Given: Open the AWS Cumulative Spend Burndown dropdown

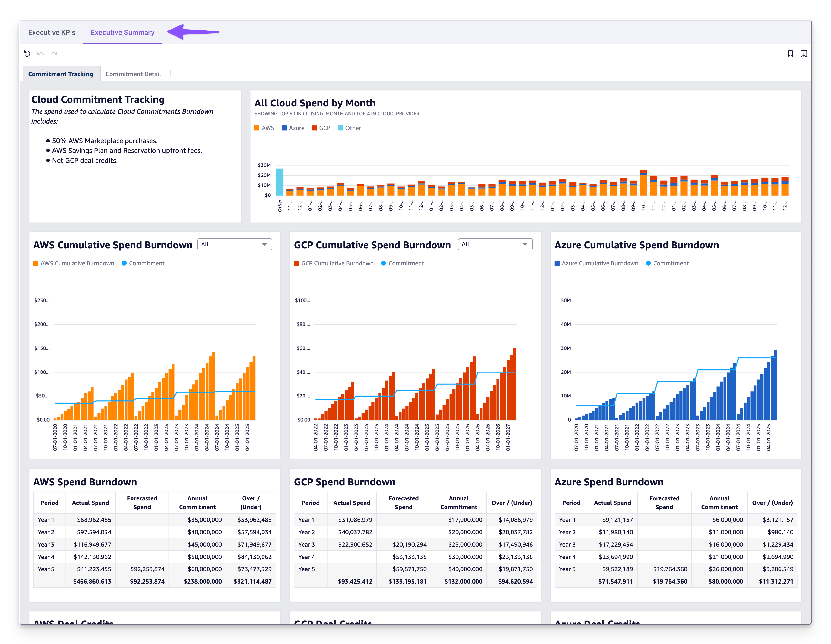Looking at the screenshot, I should (x=234, y=244).
